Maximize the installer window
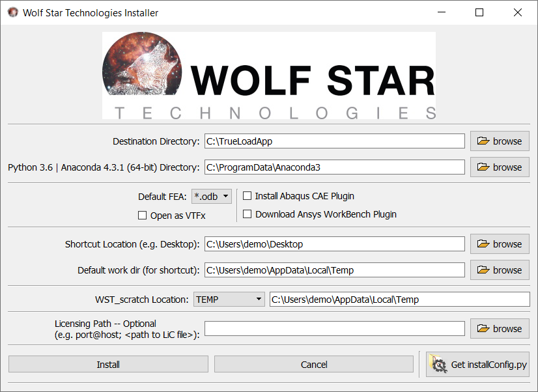538x392 pixels. (479, 13)
